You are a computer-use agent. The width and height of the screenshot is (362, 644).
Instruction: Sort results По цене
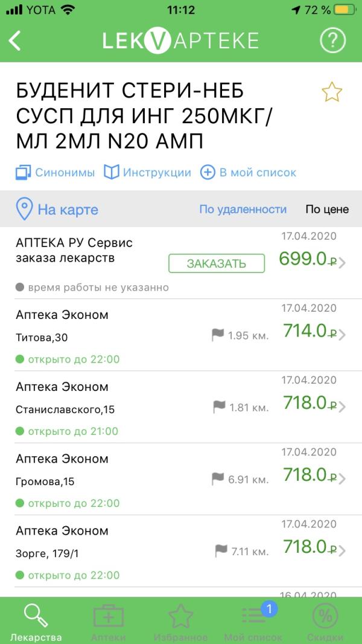tap(327, 209)
